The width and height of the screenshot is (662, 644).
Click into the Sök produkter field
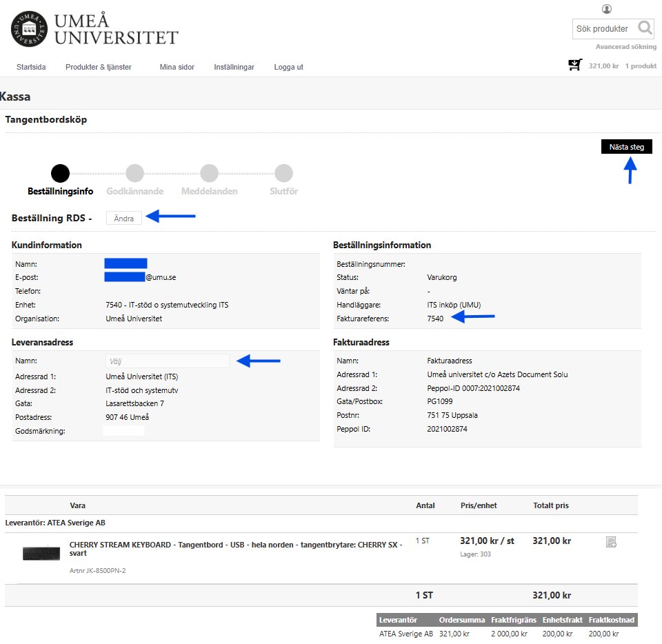tap(603, 29)
